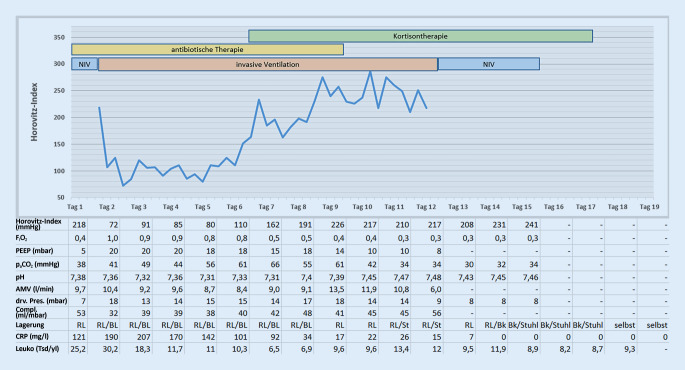Select the paCO2 value 30

(x=469, y=264)
